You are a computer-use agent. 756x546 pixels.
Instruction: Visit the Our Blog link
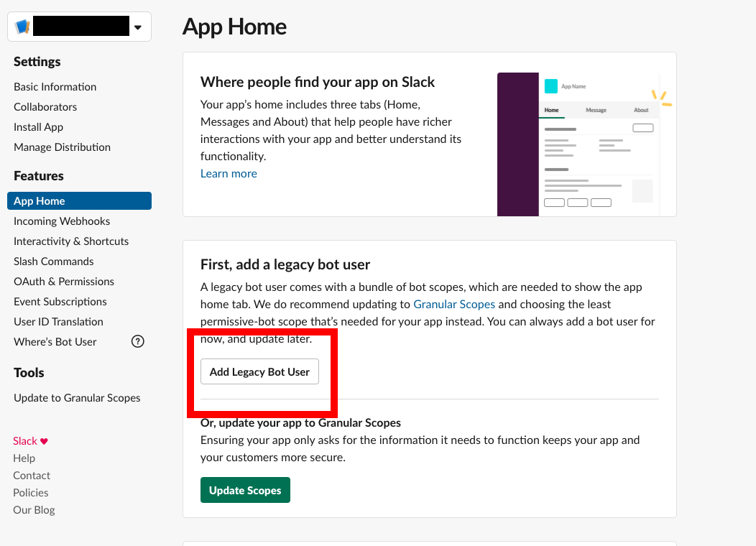34,510
